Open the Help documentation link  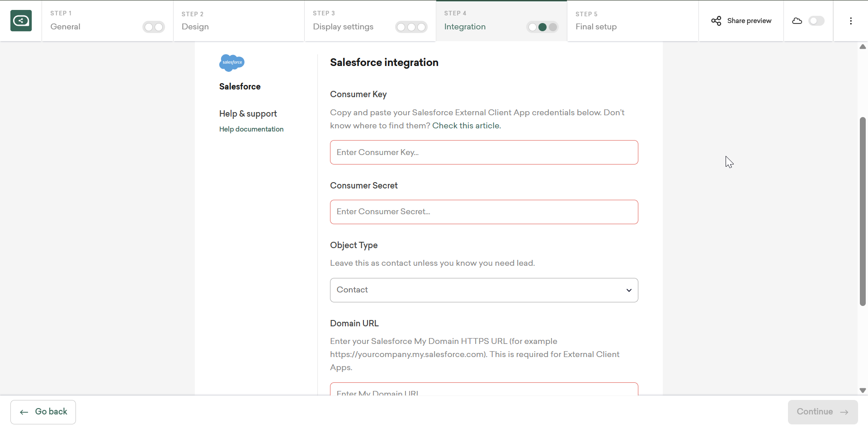coord(251,129)
